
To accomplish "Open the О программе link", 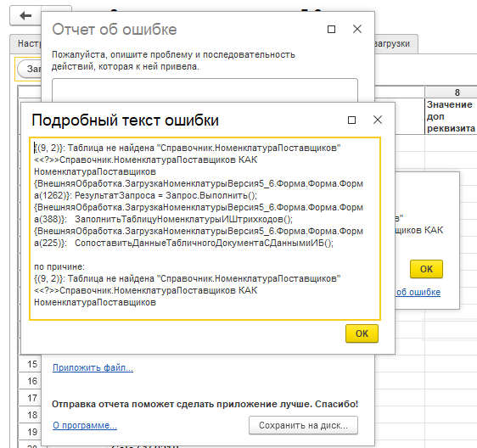I will (85, 425).
